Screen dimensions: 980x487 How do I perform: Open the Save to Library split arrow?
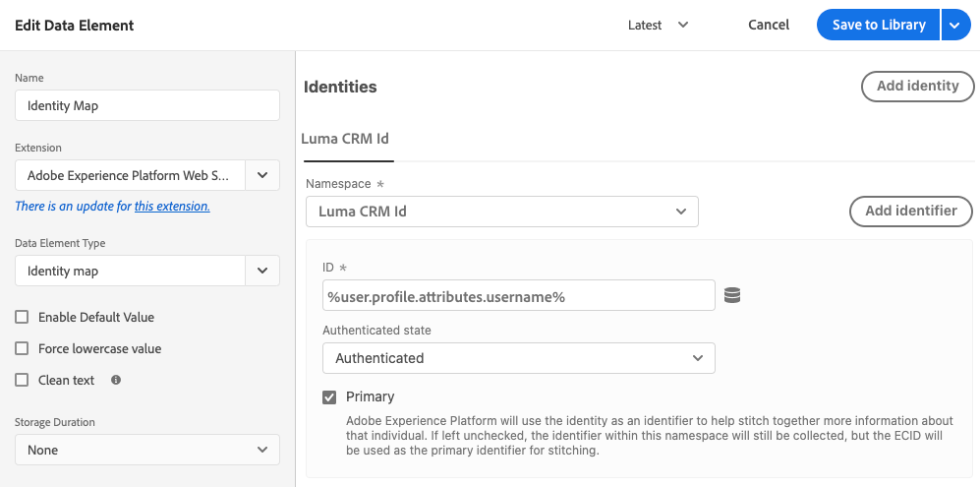(955, 25)
